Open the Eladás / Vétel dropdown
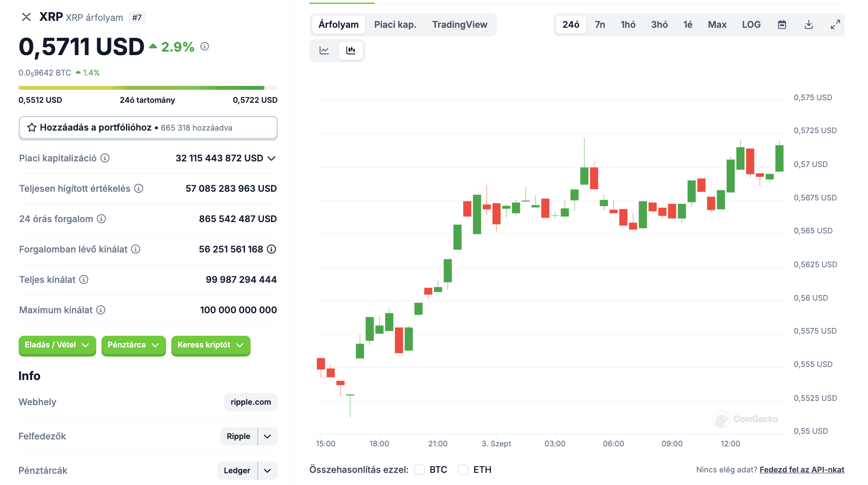Image resolution: width=868 pixels, height=485 pixels. coord(57,345)
